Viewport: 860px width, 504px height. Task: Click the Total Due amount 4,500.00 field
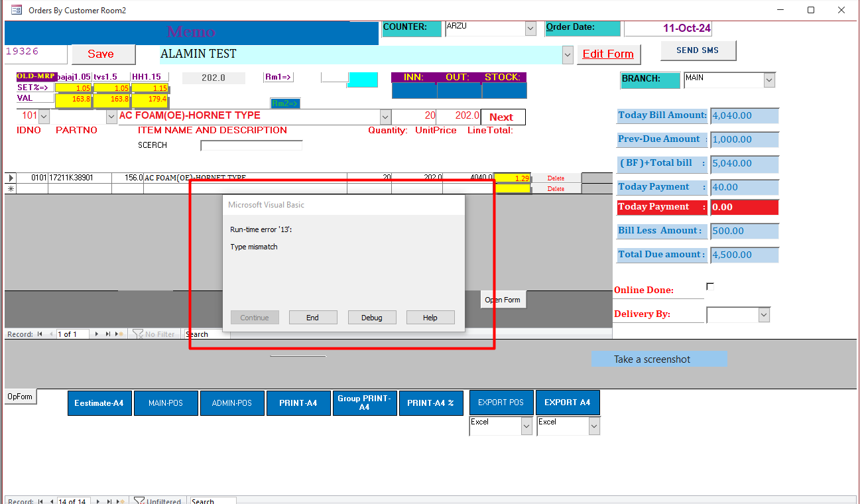pos(744,255)
